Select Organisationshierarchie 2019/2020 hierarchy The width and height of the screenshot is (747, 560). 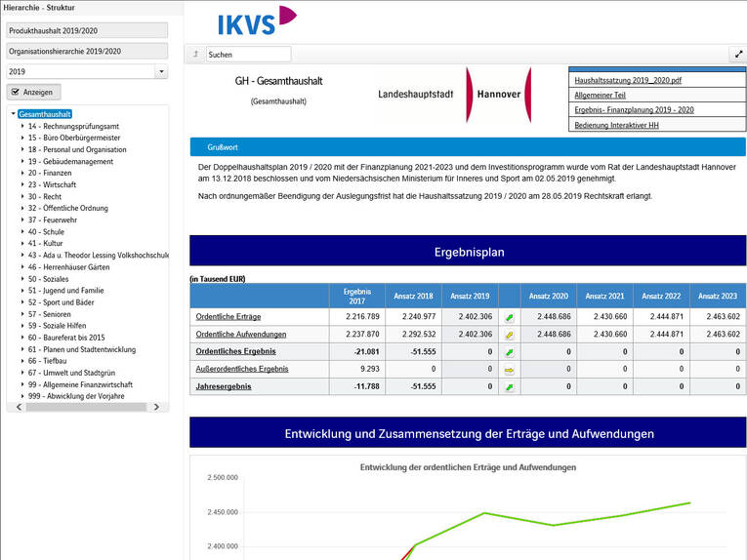(90, 52)
